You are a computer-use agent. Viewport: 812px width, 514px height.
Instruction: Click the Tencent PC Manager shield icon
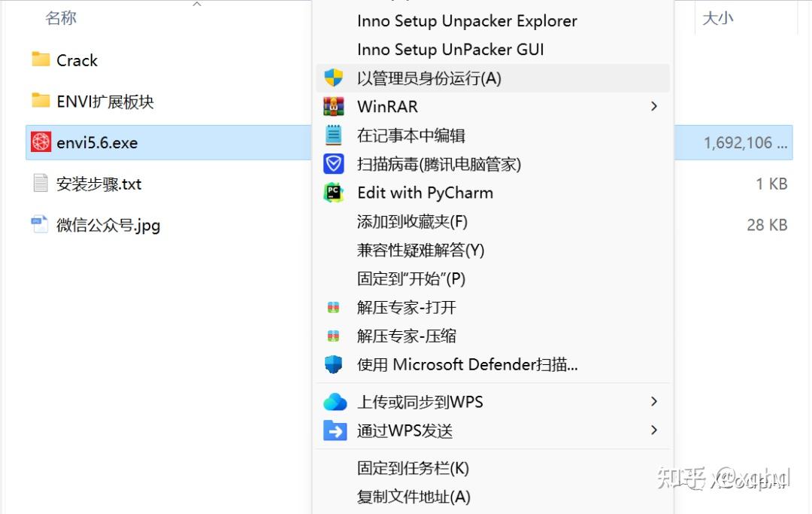(x=334, y=164)
